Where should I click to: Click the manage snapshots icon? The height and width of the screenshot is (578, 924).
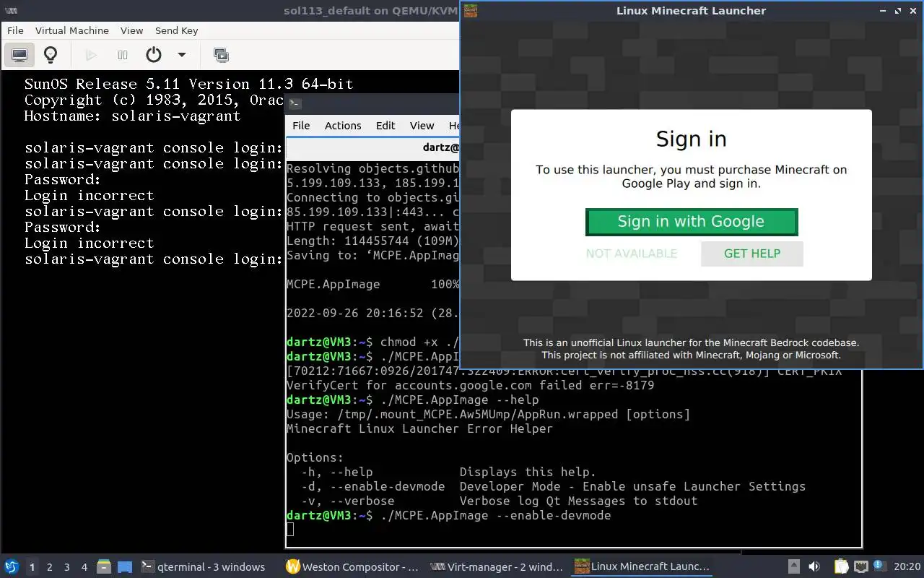coord(221,55)
